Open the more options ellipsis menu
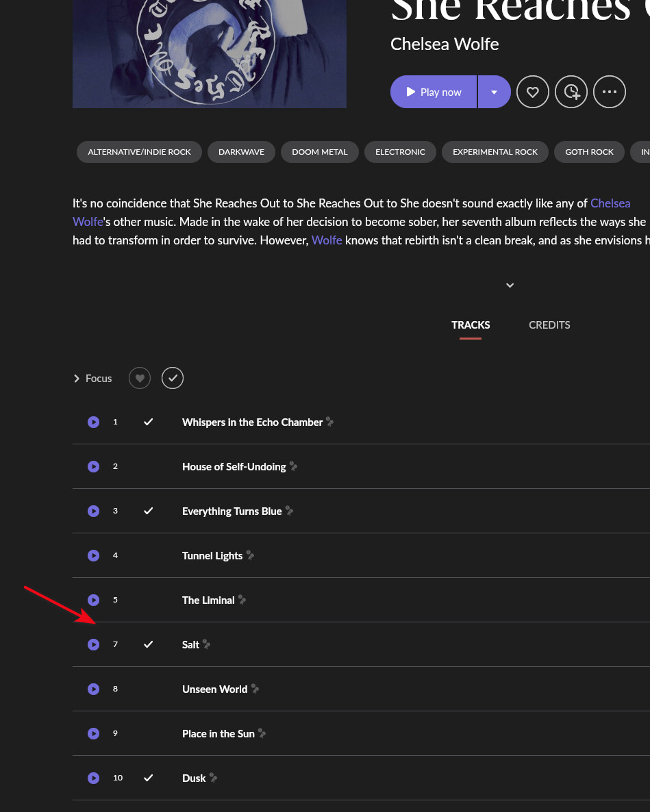The width and height of the screenshot is (650, 812). (610, 92)
